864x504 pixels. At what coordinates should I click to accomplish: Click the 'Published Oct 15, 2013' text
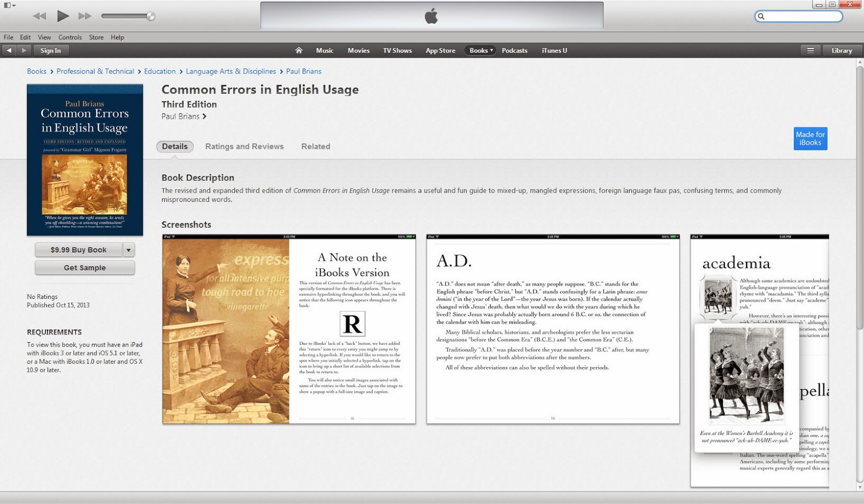tap(58, 305)
